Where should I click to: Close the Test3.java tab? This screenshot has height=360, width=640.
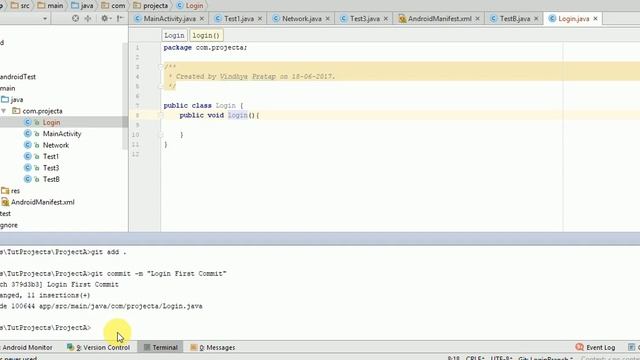(385, 19)
